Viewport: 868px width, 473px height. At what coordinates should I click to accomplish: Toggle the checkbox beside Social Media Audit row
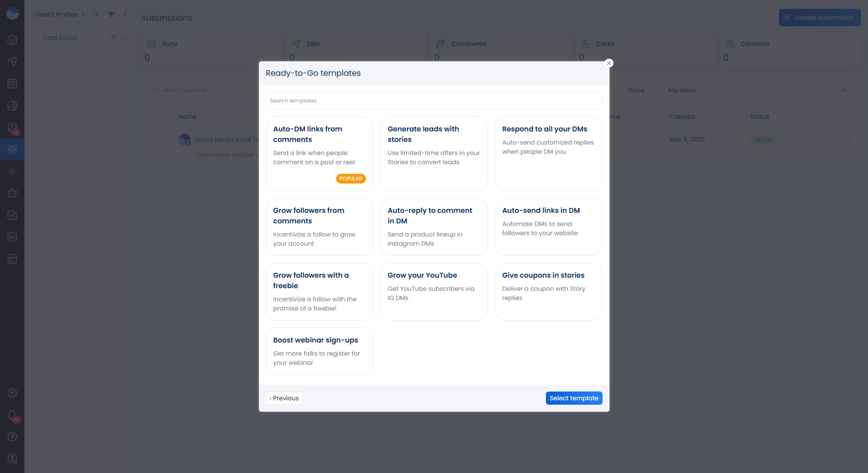[x=152, y=140]
